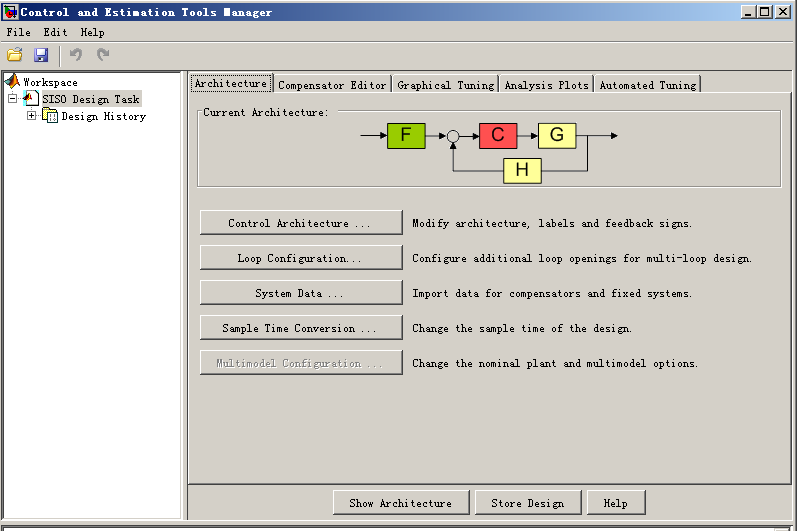Open the File menu

tap(18, 33)
